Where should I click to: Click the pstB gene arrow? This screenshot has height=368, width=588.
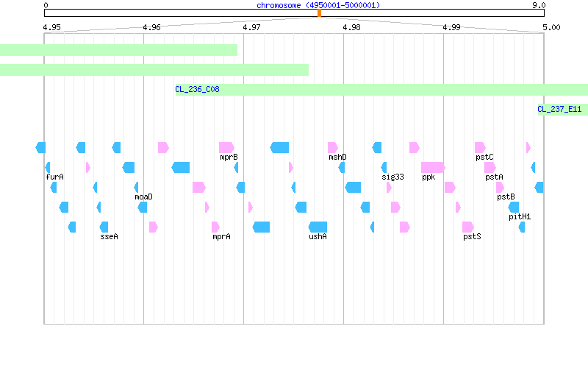tap(500, 188)
